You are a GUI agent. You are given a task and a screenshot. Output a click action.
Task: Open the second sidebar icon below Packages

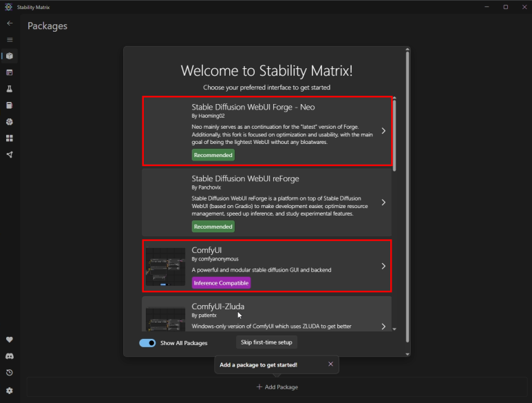10,72
